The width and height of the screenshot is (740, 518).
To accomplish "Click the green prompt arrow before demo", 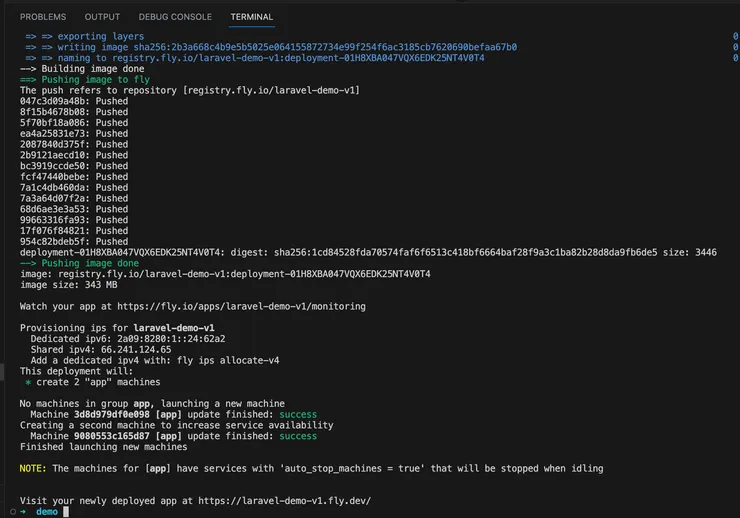I will point(23,512).
